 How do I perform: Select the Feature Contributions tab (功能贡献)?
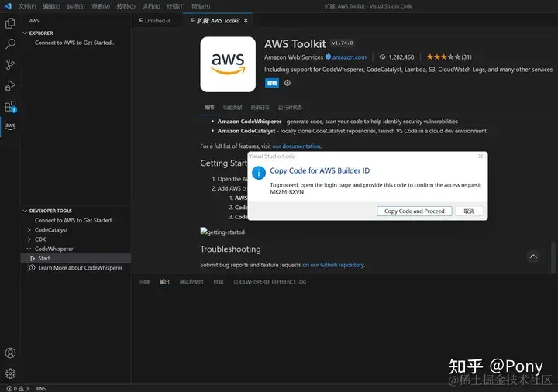tap(232, 108)
